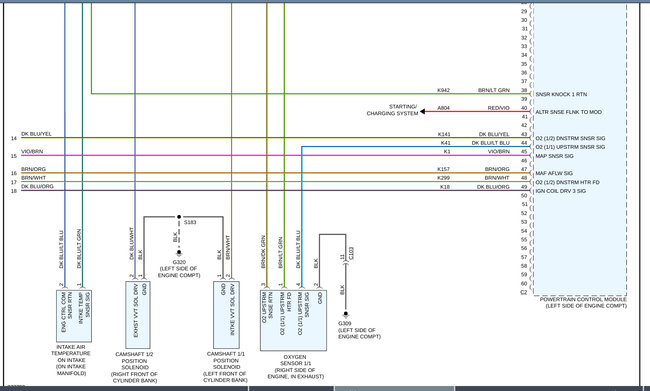This screenshot has width=650, height=391.
Task: Click connector label C103
Action: (351, 253)
